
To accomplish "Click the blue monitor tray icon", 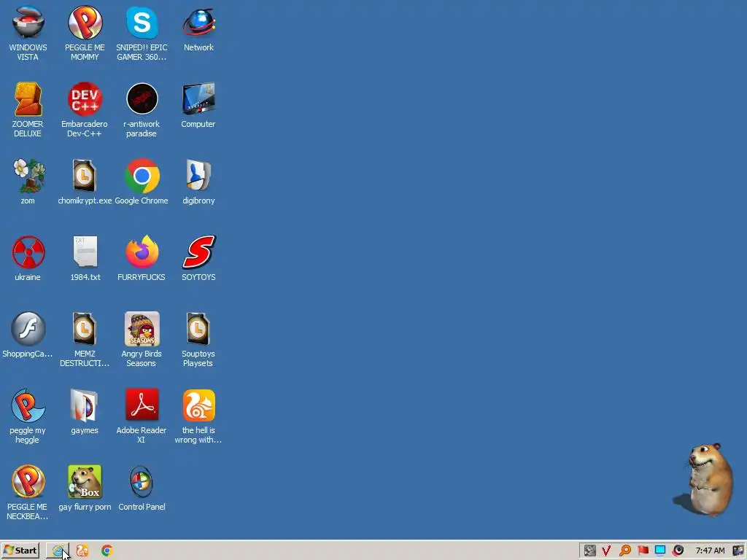I will click(660, 551).
